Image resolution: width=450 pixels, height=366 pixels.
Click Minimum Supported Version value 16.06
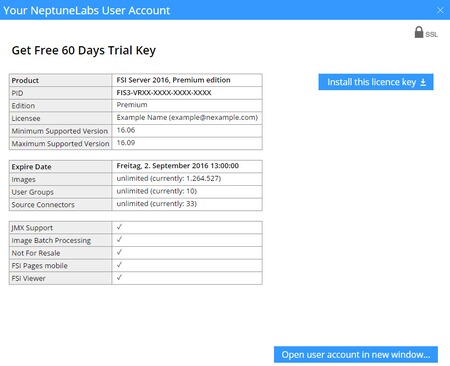tap(126, 130)
